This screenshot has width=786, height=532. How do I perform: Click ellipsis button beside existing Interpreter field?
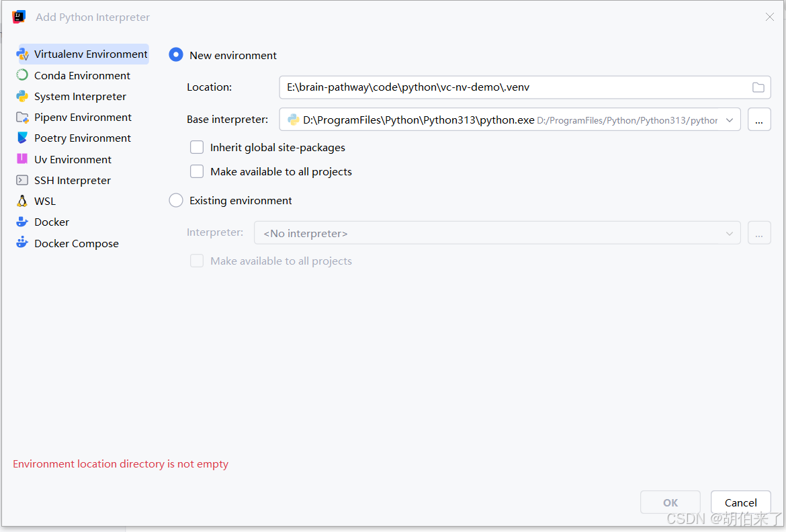click(x=759, y=233)
